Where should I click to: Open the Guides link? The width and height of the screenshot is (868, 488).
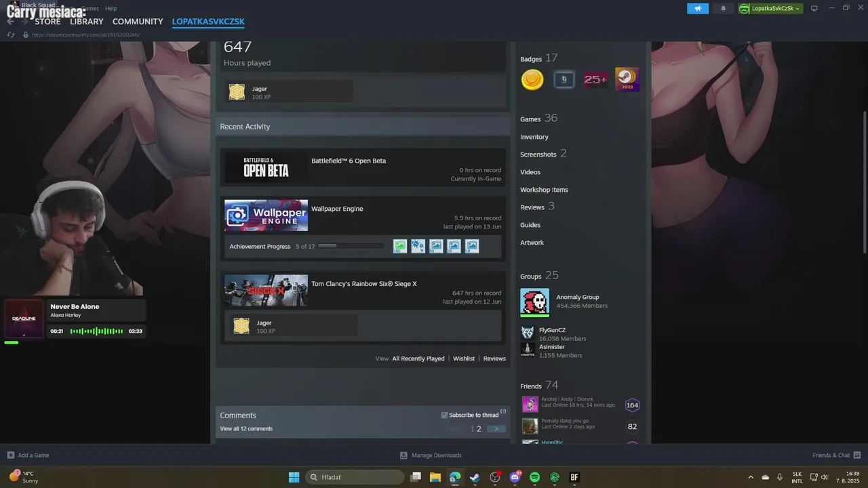click(x=530, y=225)
